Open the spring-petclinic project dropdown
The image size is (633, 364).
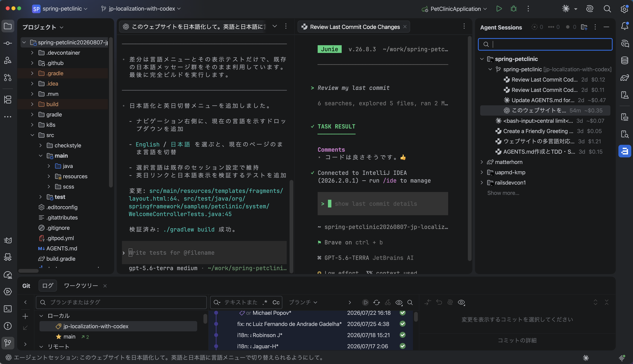tap(60, 9)
